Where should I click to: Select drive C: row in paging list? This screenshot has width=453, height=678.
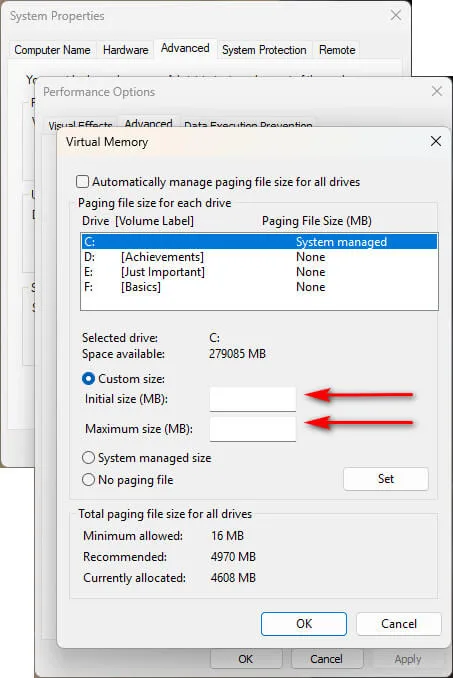tap(259, 242)
